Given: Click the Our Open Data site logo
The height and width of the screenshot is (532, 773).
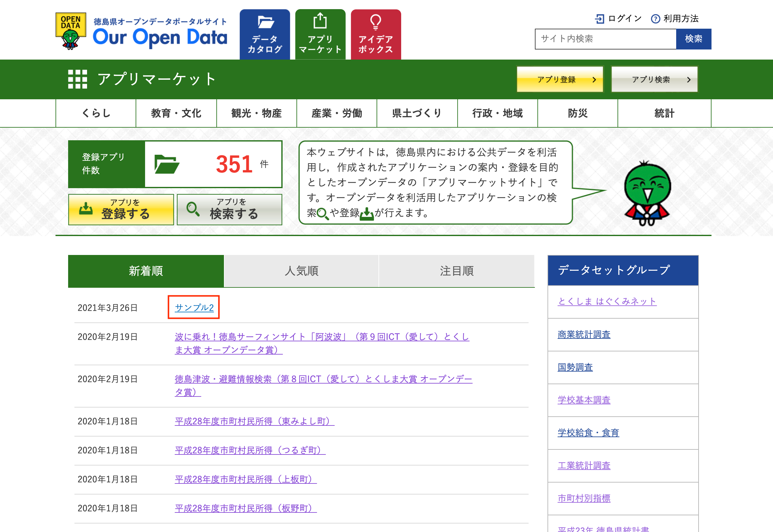Looking at the screenshot, I should click(x=141, y=31).
